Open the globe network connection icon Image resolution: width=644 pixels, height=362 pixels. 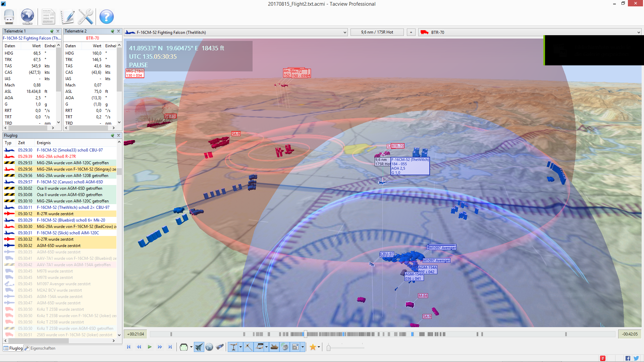click(x=28, y=16)
